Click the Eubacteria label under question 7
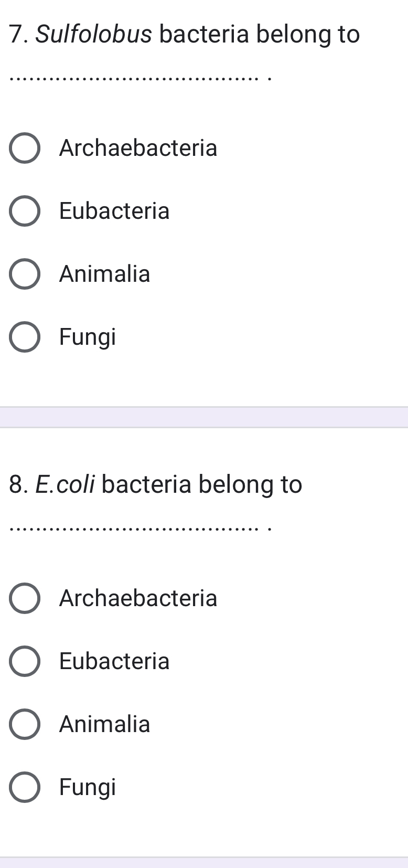408x868 pixels. [x=115, y=211]
